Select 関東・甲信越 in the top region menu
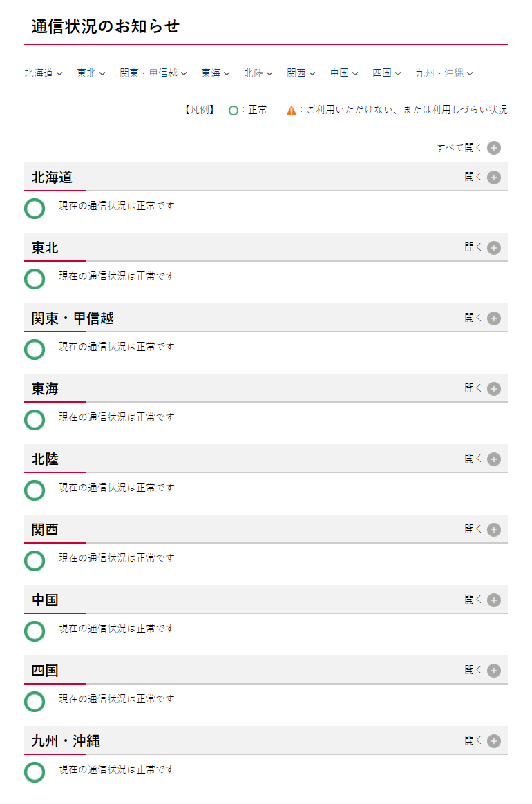532x804 pixels. click(x=153, y=73)
